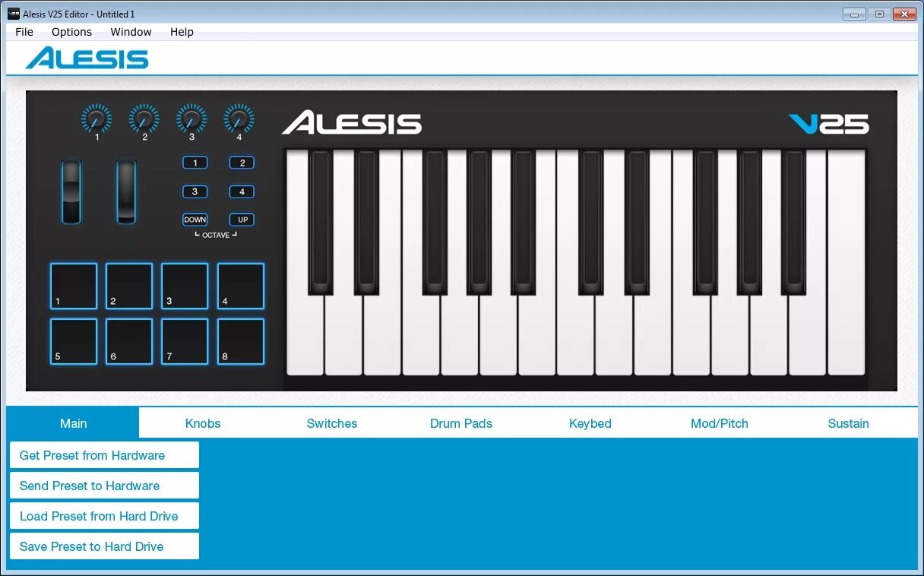Select knob 4 on the keyboard
924x576 pixels.
coord(239,119)
